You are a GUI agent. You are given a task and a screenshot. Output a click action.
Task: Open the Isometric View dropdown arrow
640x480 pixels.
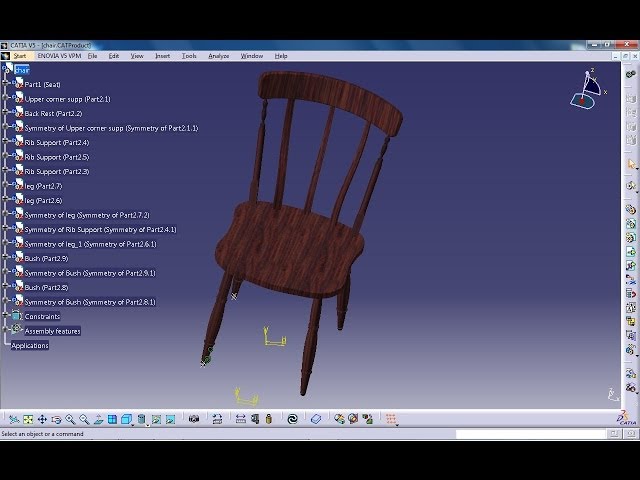(x=133, y=425)
